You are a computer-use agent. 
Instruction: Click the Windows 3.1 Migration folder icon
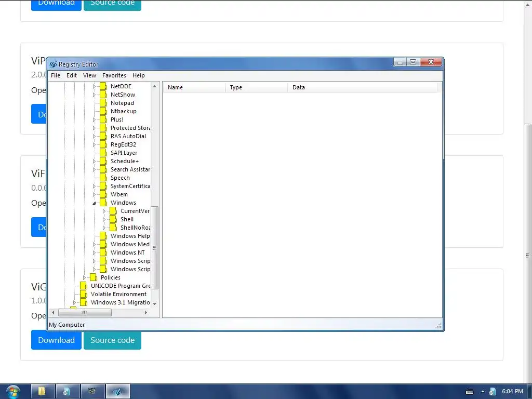[x=84, y=302]
